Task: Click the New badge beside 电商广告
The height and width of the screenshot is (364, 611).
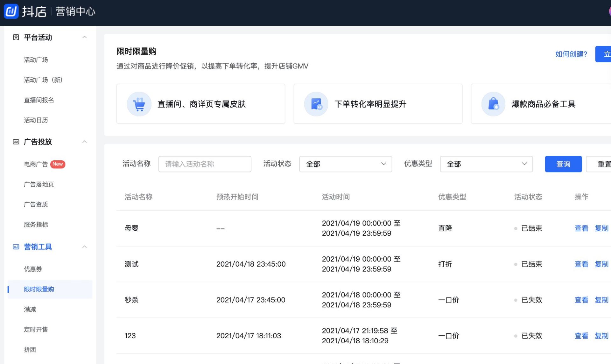Action: tap(58, 164)
